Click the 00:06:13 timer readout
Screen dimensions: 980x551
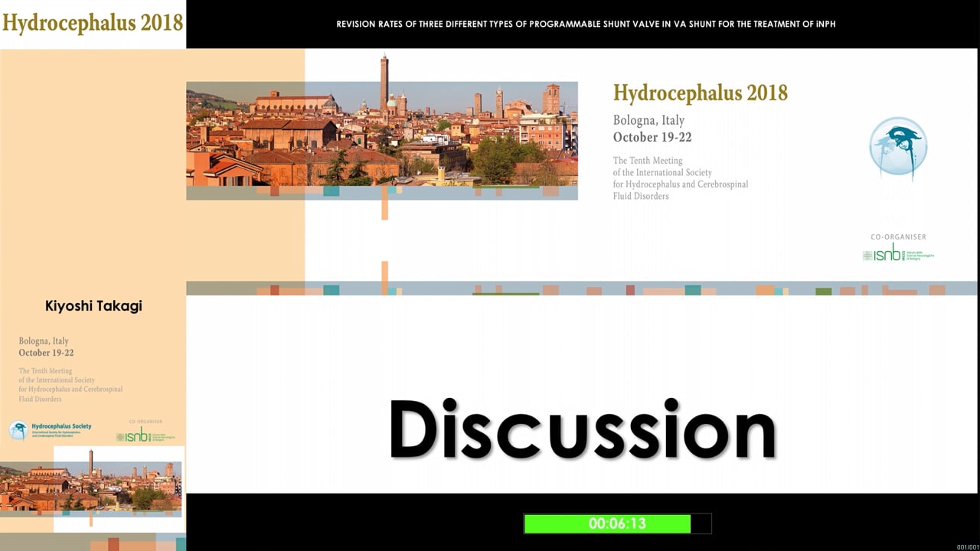point(617,523)
